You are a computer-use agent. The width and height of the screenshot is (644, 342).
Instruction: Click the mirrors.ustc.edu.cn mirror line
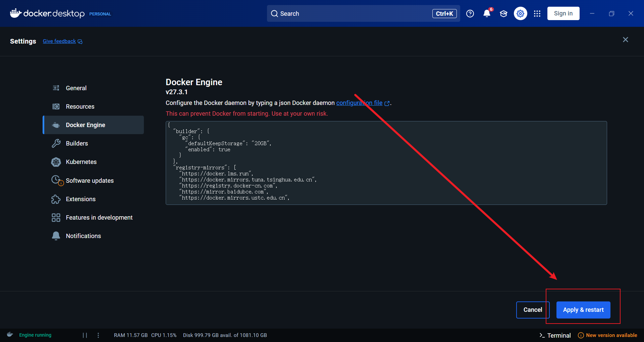234,198
